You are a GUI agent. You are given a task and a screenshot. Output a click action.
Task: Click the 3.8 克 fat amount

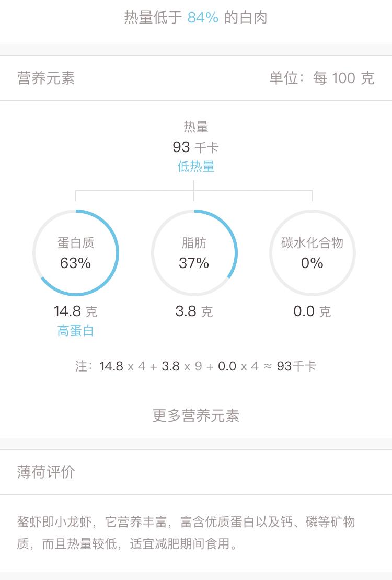pos(194,311)
